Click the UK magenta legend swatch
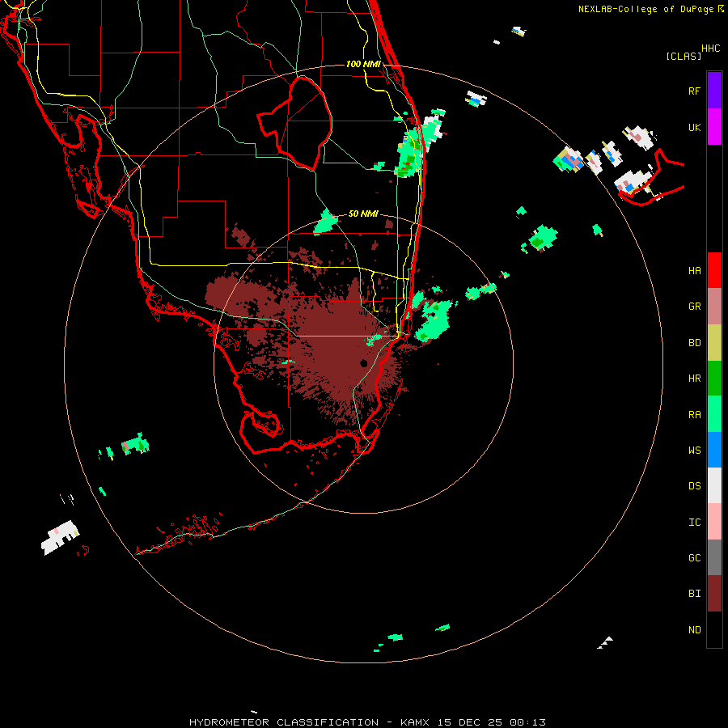The image size is (728, 728). 714,126
